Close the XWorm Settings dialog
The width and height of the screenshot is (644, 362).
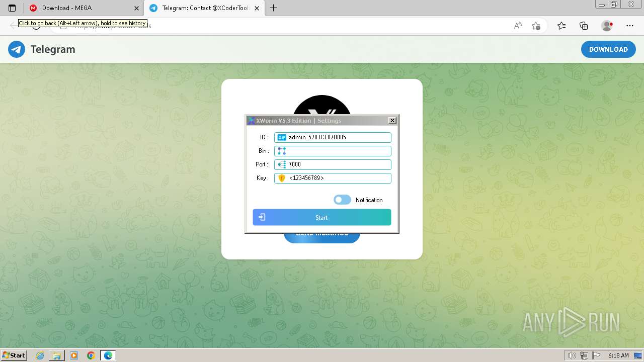pyautogui.click(x=392, y=121)
